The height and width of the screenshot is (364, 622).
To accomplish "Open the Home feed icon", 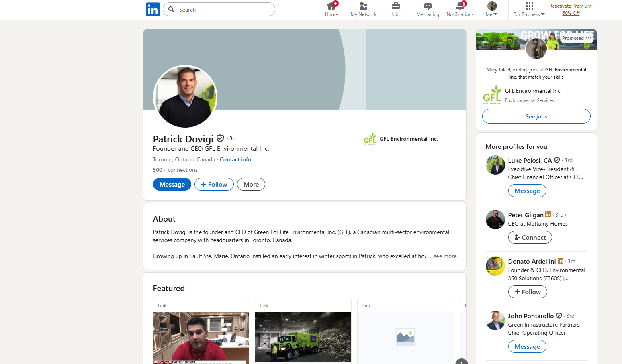I will [331, 6].
